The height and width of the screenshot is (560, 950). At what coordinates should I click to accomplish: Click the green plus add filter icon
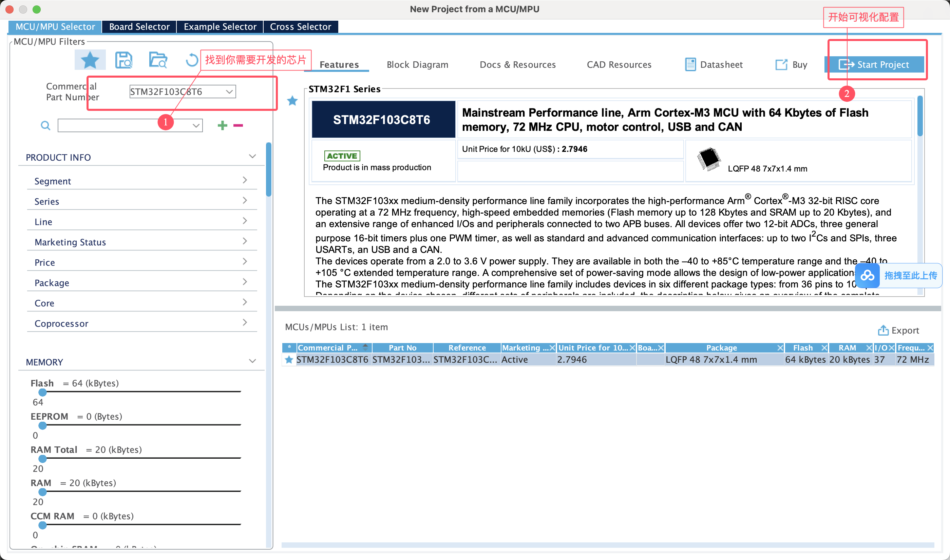click(x=222, y=125)
